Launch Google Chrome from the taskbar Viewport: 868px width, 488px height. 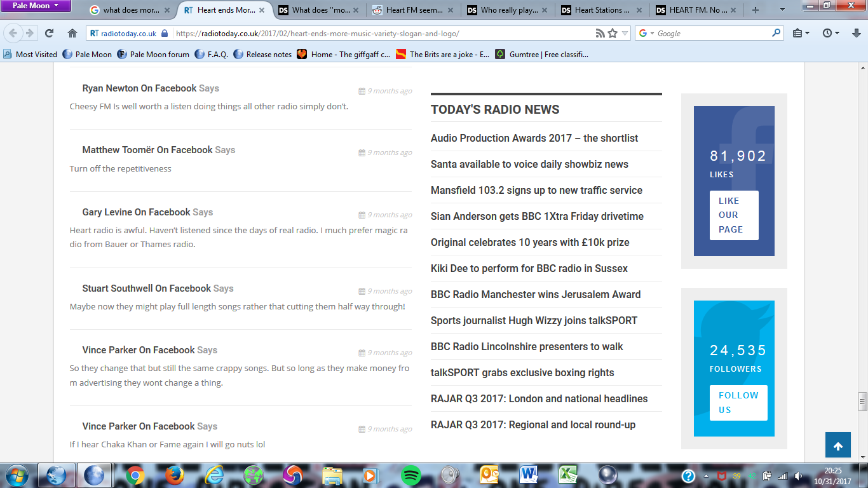(134, 475)
